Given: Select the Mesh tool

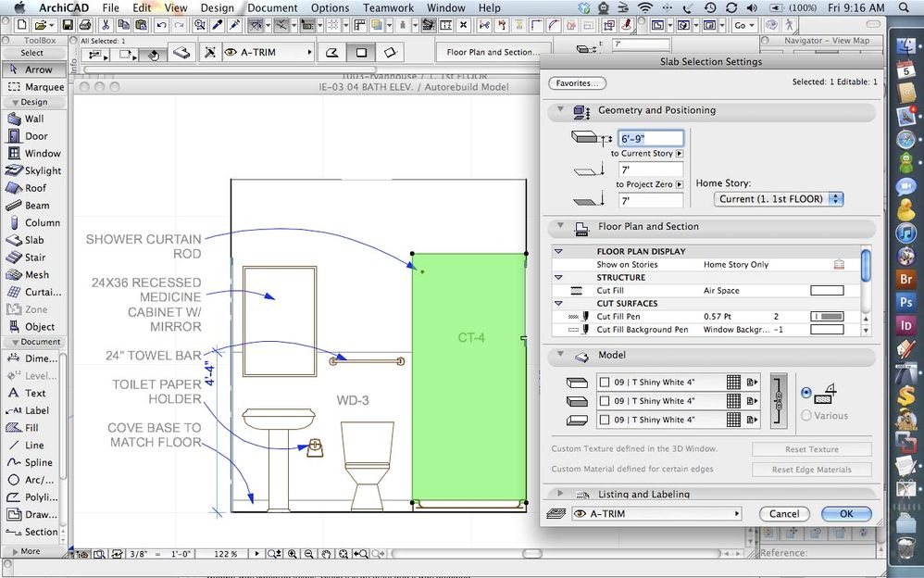Looking at the screenshot, I should click(x=36, y=275).
